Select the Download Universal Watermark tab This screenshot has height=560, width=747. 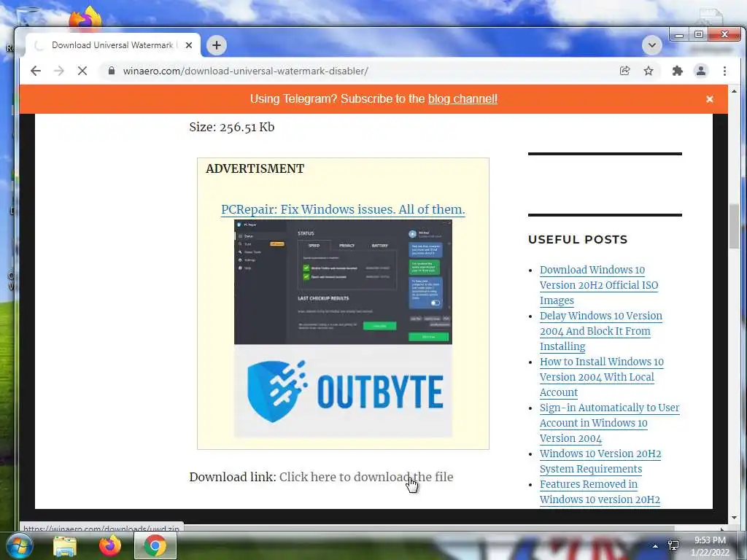112,45
